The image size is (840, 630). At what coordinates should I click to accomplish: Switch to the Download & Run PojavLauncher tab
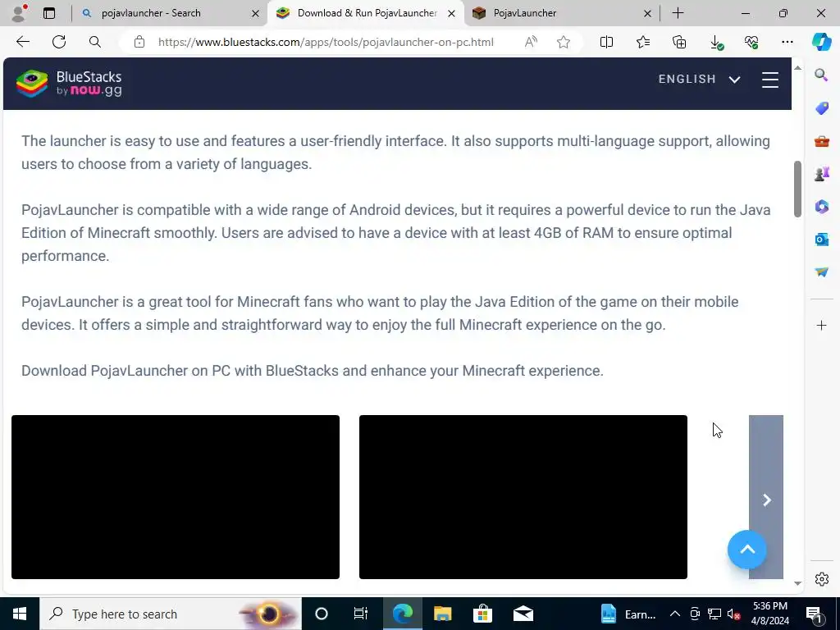coord(367,13)
